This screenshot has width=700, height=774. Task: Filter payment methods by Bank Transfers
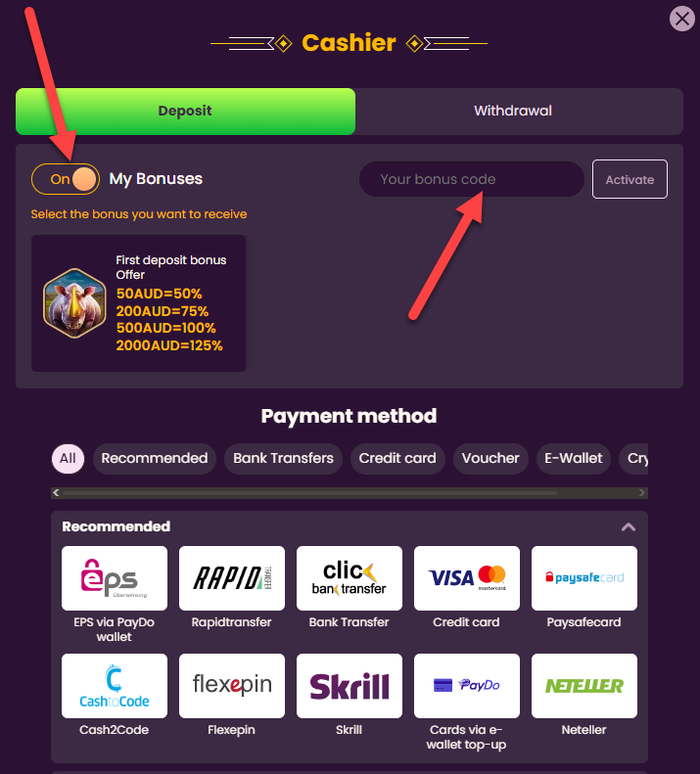click(x=283, y=459)
